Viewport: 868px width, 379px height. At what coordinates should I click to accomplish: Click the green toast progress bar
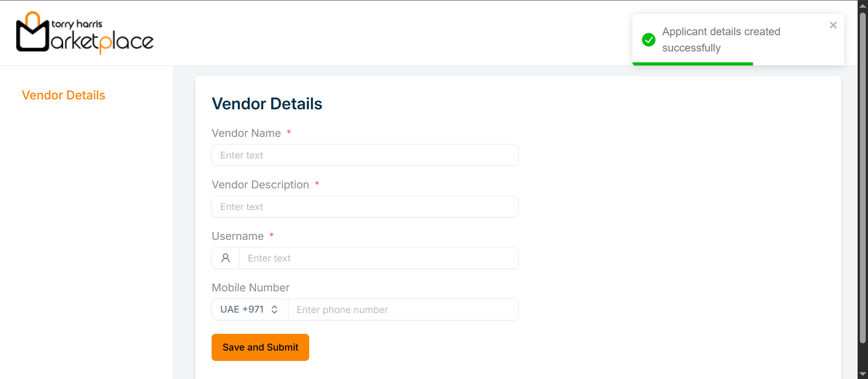coord(693,64)
